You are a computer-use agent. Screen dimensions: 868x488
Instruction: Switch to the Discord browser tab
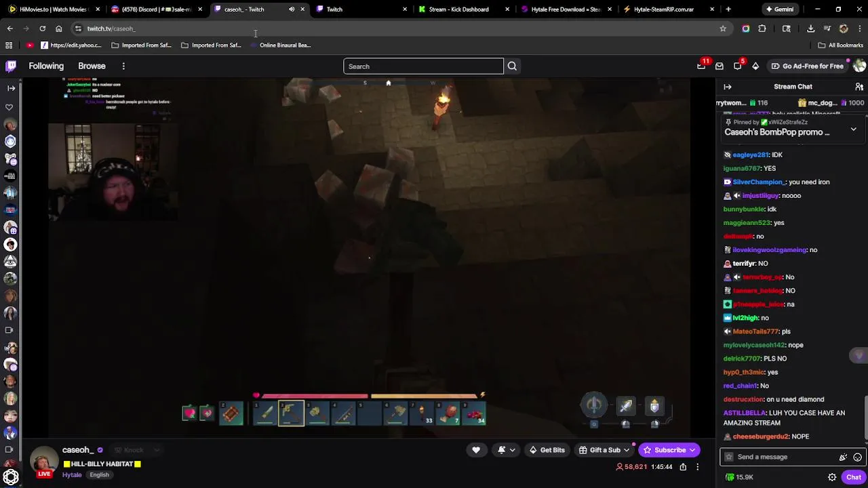pyautogui.click(x=156, y=9)
